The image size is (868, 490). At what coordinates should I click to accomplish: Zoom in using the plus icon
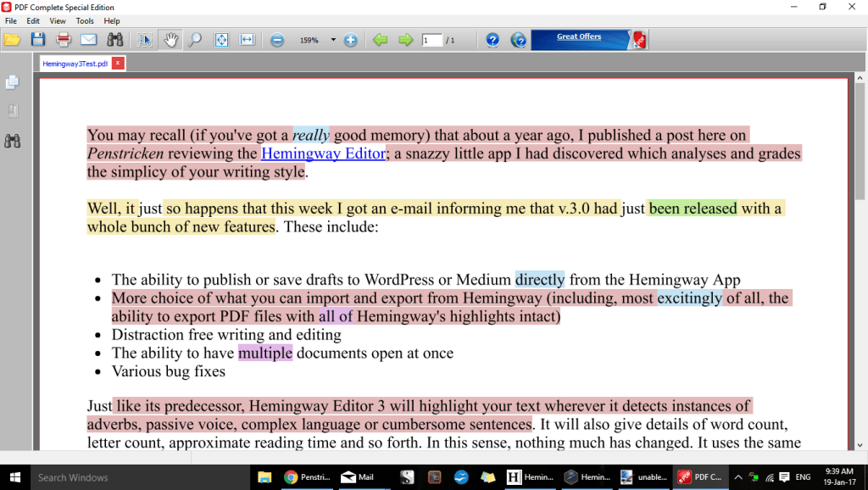tap(350, 39)
